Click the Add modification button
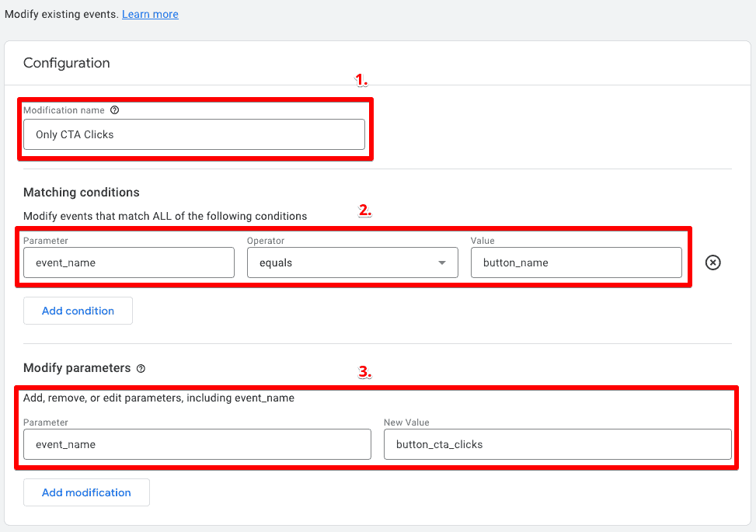Image resolution: width=756 pixels, height=532 pixels. (85, 492)
